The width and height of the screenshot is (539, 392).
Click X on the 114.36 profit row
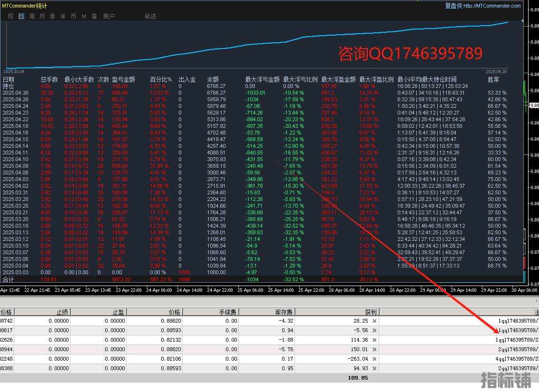(x=374, y=340)
